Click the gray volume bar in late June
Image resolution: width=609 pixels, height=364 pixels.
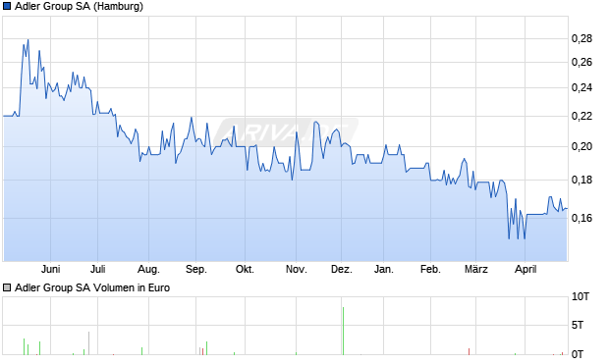[89, 343]
